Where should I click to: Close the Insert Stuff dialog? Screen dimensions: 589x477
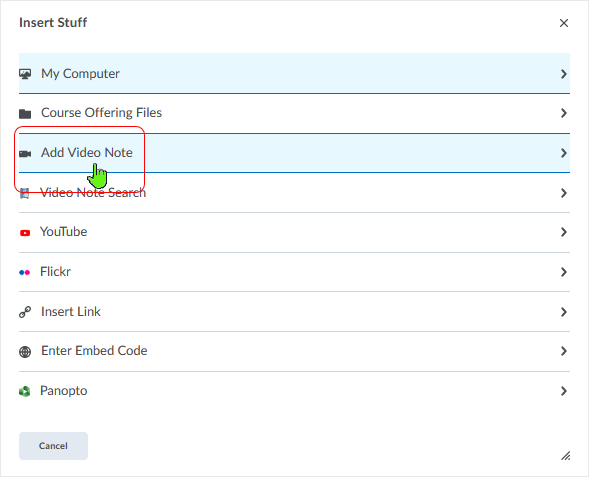click(x=564, y=23)
